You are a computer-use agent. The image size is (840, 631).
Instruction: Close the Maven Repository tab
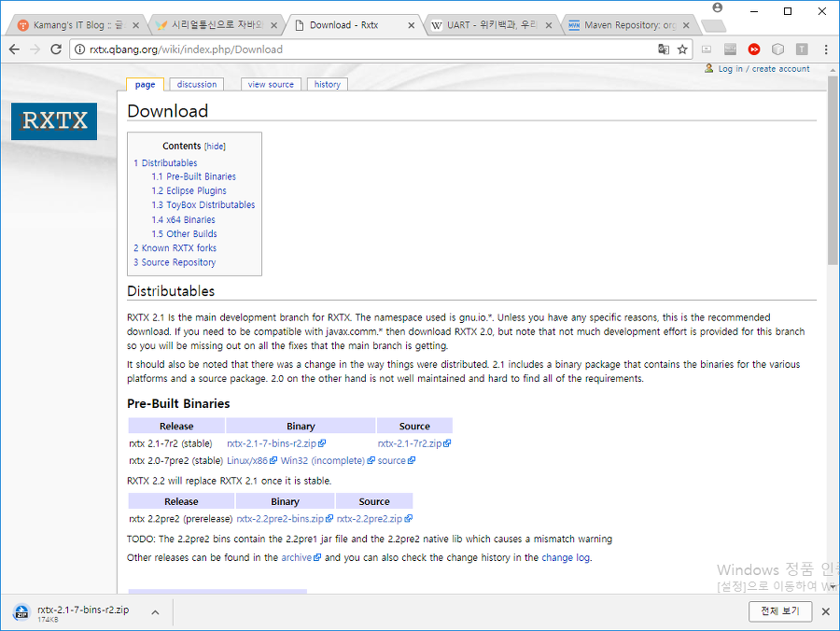[686, 25]
